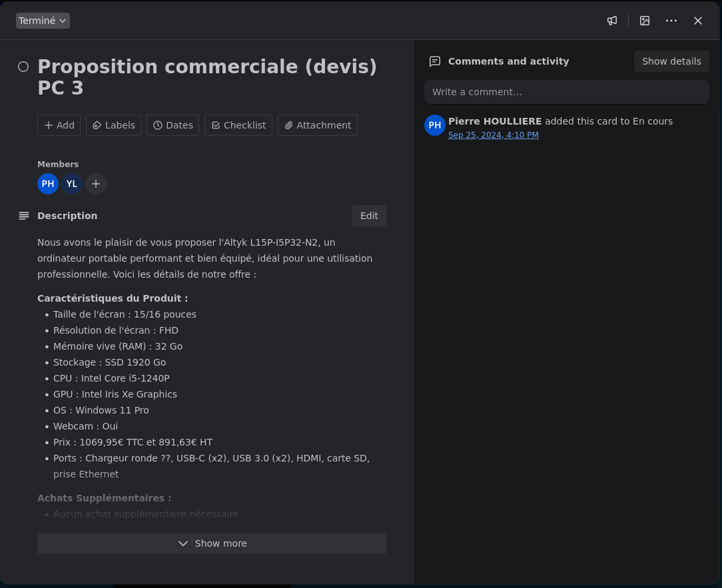Click the PH member avatar
722x588 pixels.
pyautogui.click(x=48, y=184)
